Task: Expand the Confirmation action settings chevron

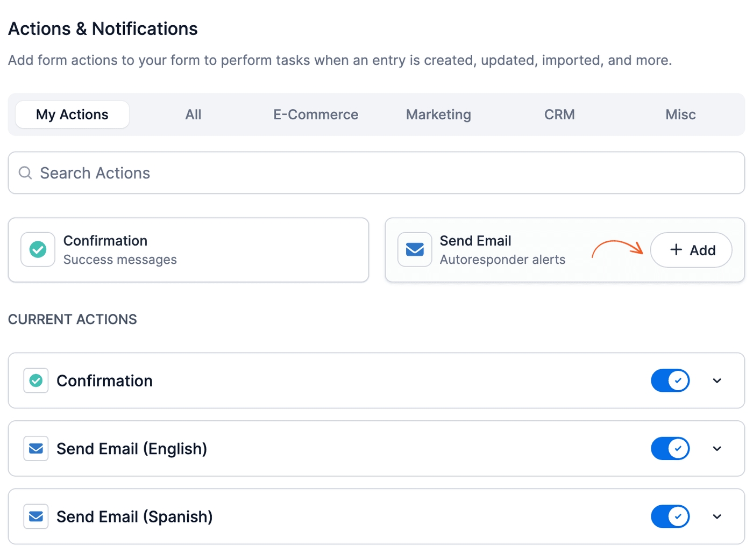Action: click(x=717, y=380)
